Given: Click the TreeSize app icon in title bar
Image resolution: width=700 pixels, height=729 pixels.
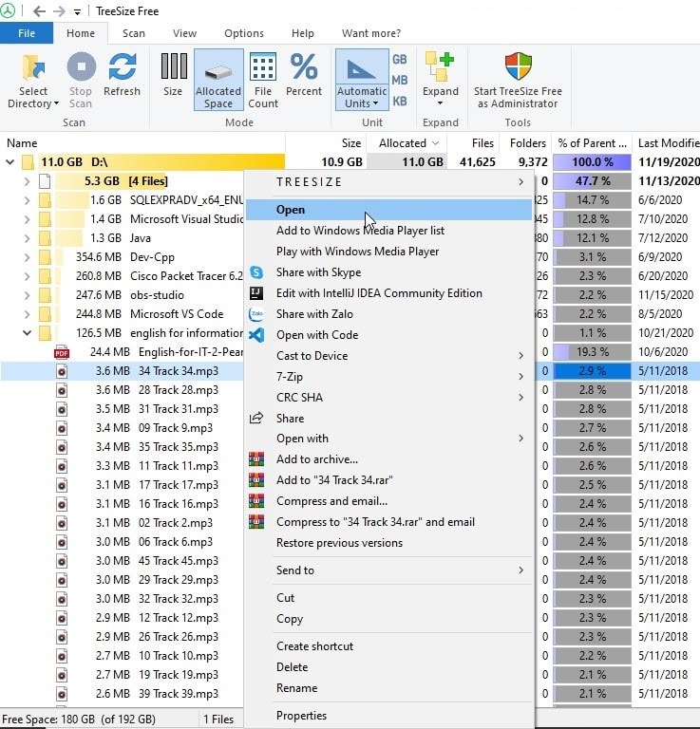Looking at the screenshot, I should 8,10.
